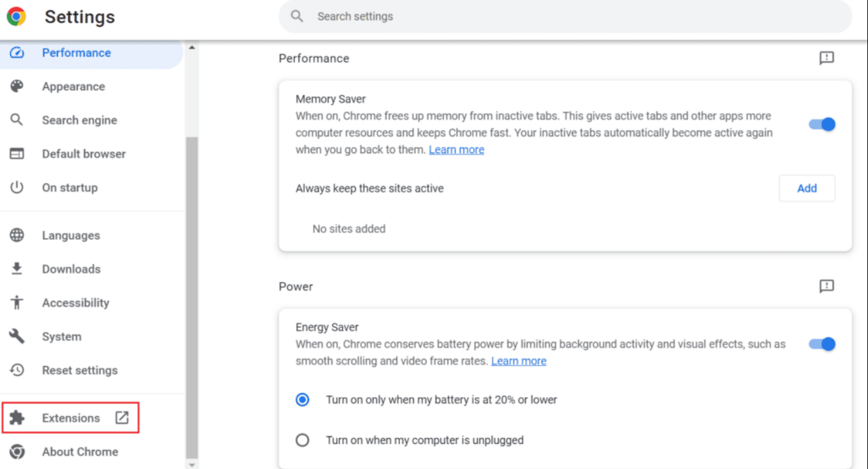Select battery at 20% or lower option
This screenshot has width=868, height=469.
click(303, 400)
